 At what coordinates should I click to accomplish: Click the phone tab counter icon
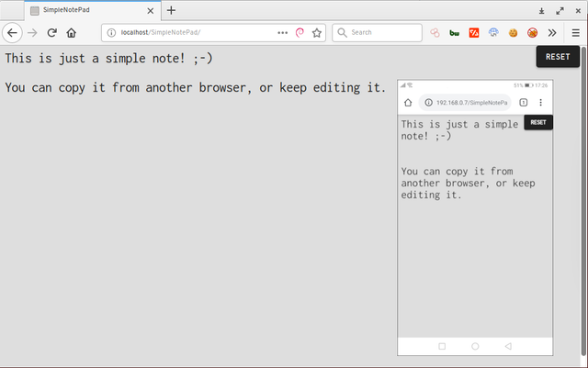(x=524, y=102)
